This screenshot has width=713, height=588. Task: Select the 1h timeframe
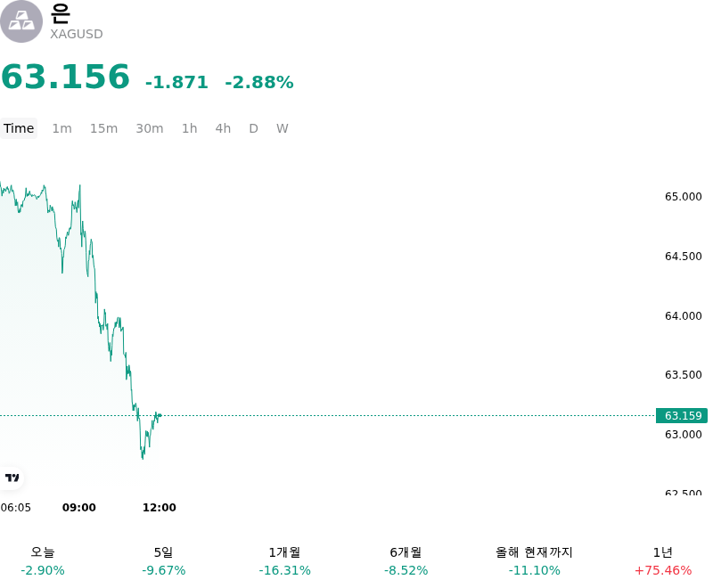(189, 128)
